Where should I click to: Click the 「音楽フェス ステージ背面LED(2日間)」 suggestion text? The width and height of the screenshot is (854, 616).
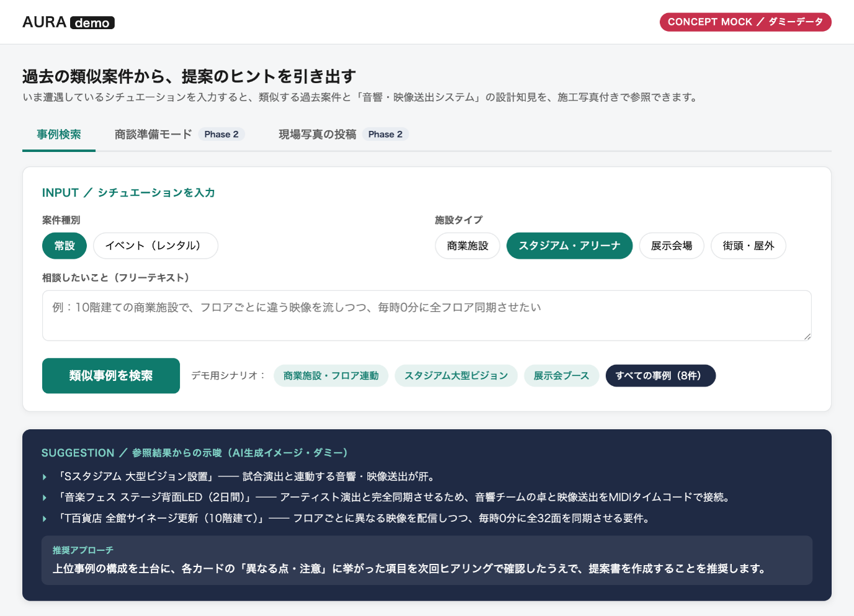point(154,497)
